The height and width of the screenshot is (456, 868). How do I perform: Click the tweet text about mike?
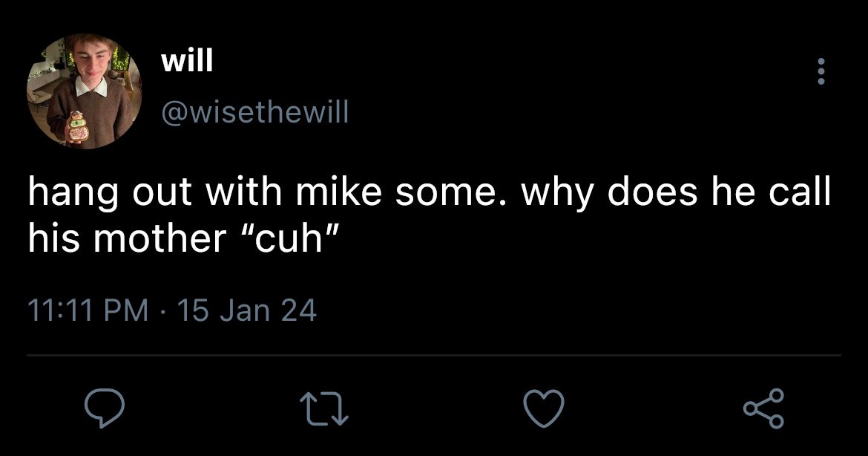430,215
